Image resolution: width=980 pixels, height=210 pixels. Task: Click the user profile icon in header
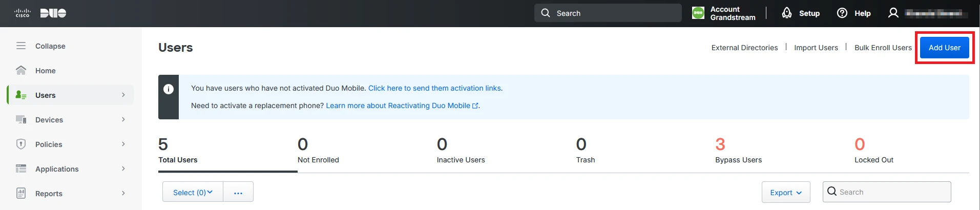(x=893, y=13)
